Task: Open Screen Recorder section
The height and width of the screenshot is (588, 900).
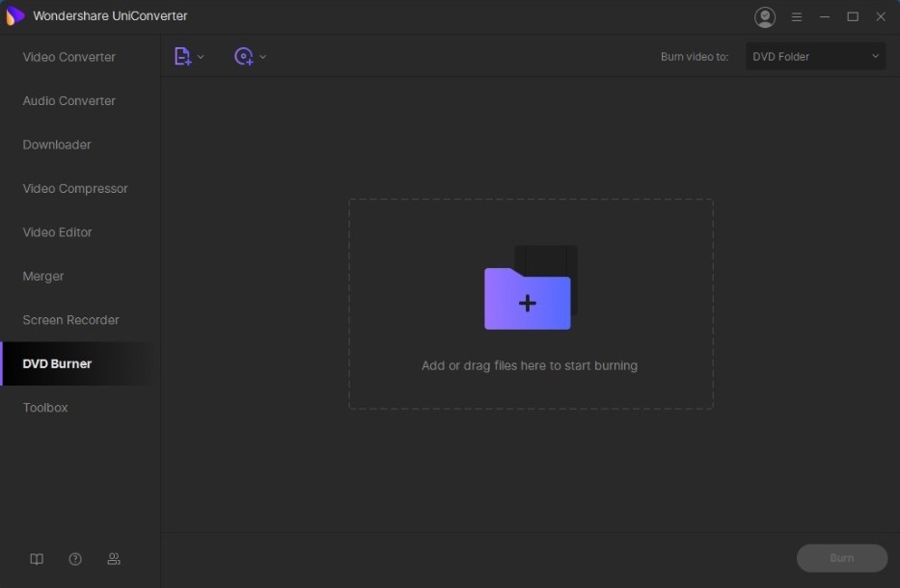Action: [70, 319]
